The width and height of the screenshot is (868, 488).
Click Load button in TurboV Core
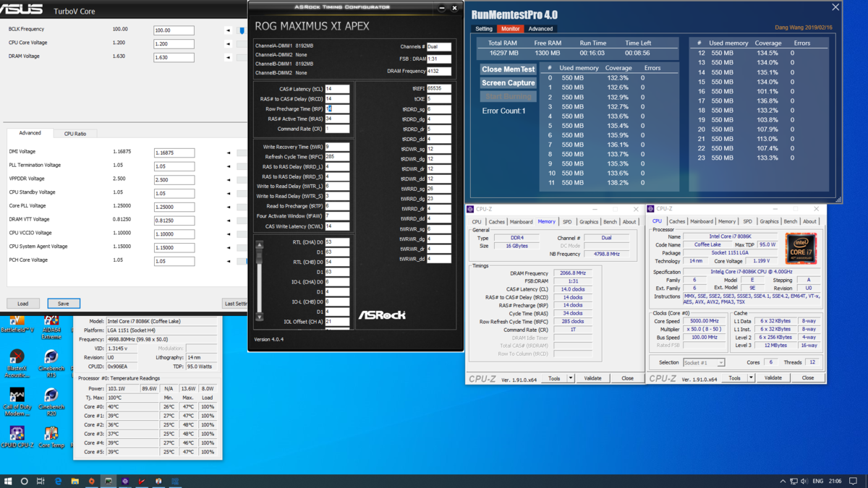(x=23, y=304)
